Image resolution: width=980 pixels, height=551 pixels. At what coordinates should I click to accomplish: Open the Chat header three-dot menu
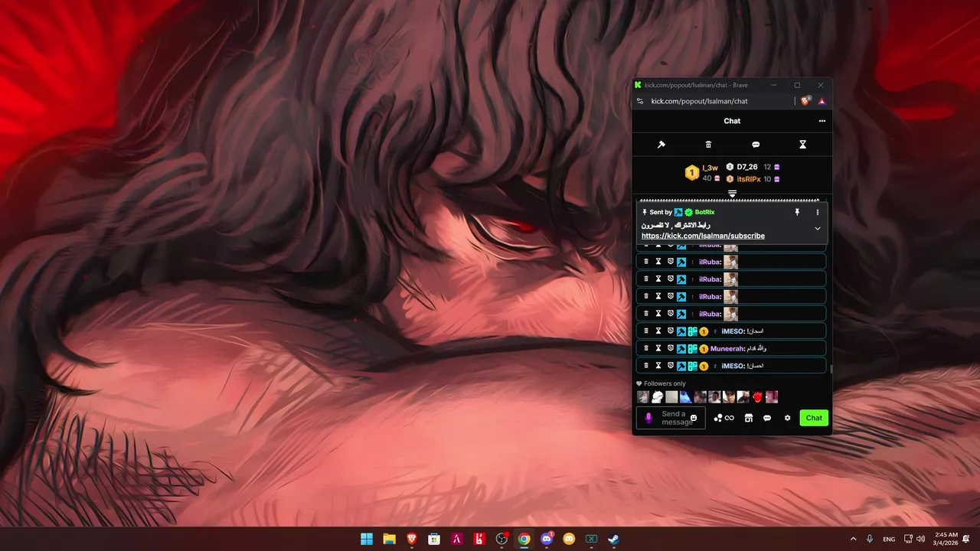822,121
